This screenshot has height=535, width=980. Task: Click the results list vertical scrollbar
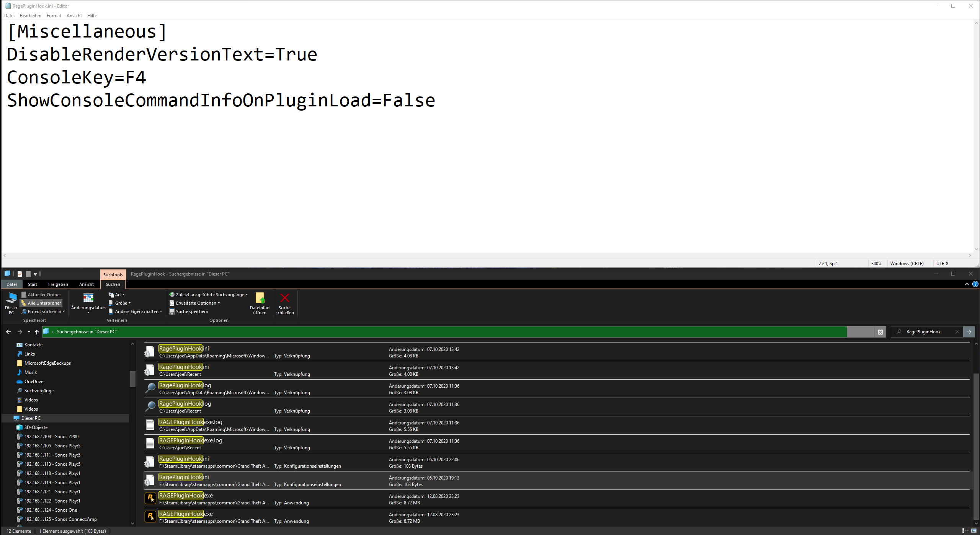(x=976, y=444)
